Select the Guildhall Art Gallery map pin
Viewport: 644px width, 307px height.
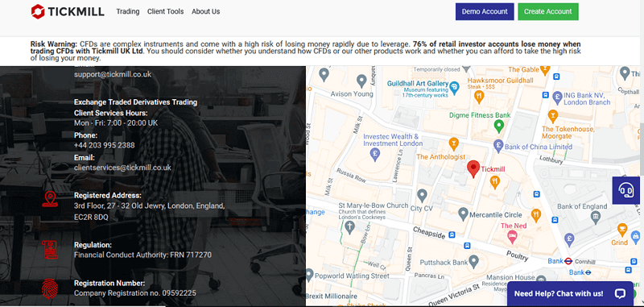tap(454, 87)
